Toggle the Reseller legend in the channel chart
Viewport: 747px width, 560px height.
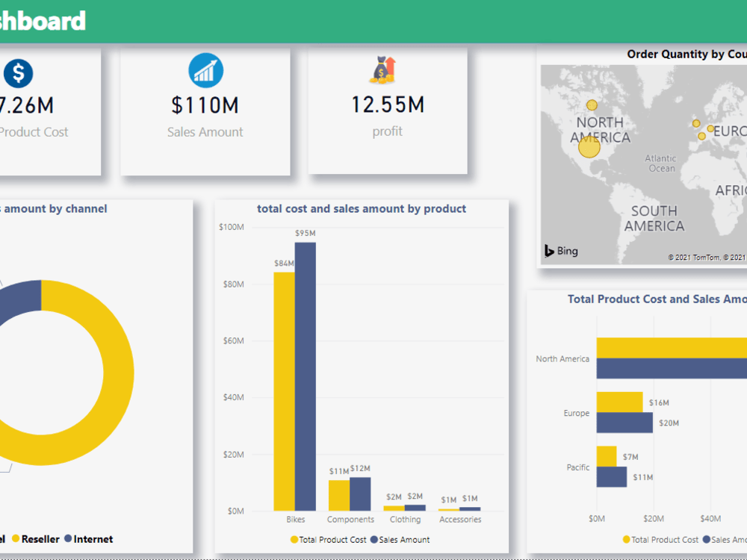[35, 538]
